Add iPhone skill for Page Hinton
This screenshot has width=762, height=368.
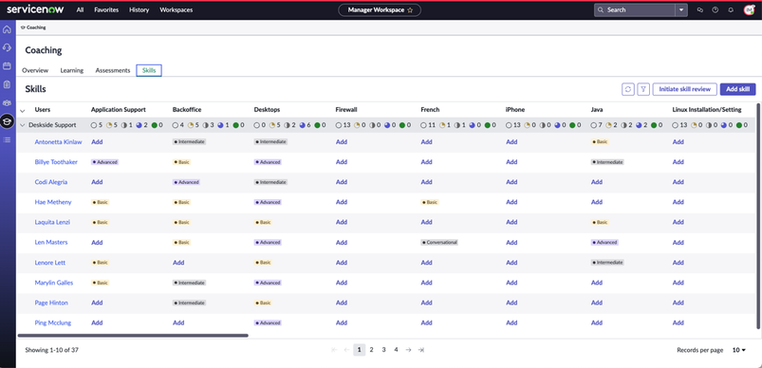[511, 302]
